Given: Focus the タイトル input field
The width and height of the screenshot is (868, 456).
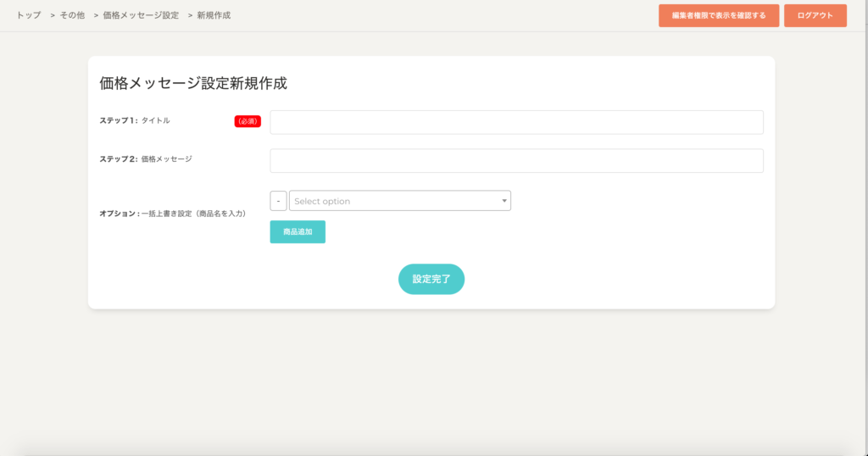Looking at the screenshot, I should [516, 122].
